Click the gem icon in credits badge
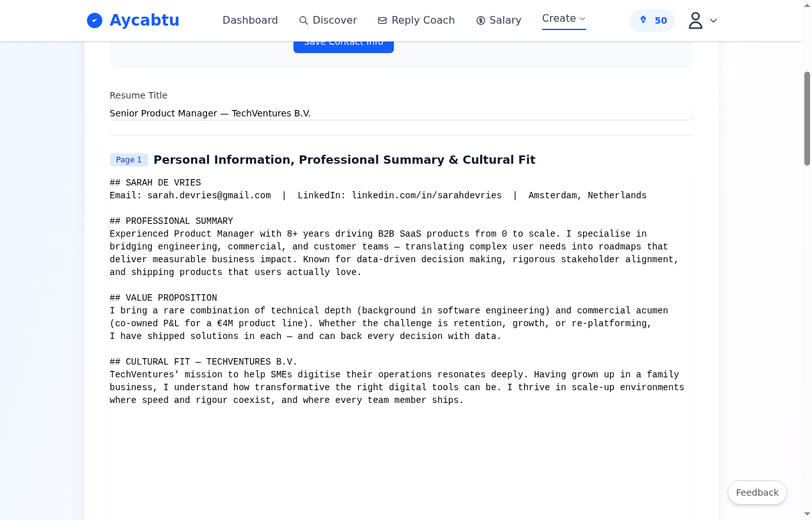 coord(643,20)
